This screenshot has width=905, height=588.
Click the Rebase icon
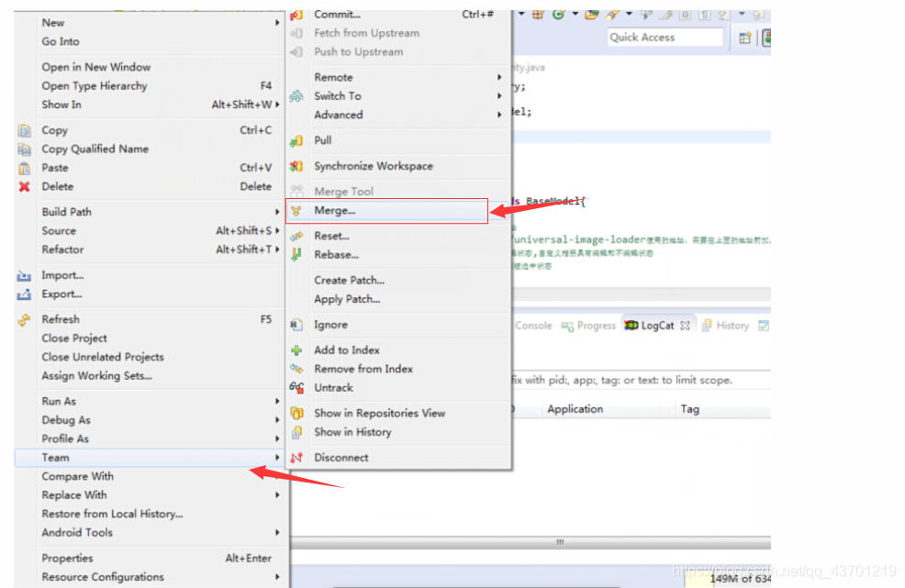(x=296, y=255)
